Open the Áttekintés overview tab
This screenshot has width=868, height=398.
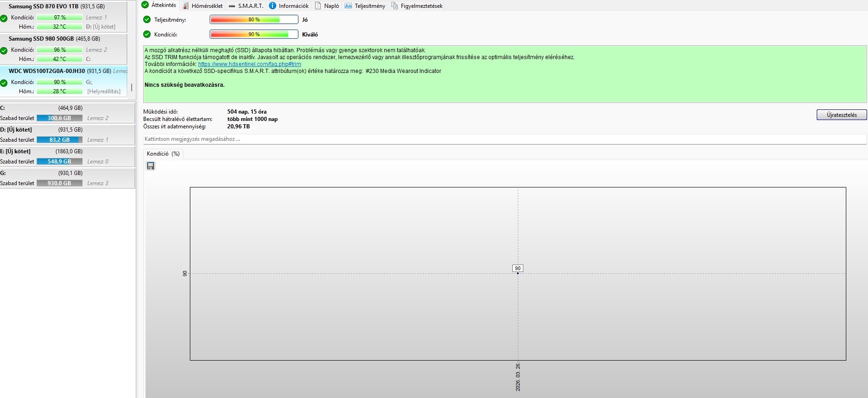click(159, 5)
